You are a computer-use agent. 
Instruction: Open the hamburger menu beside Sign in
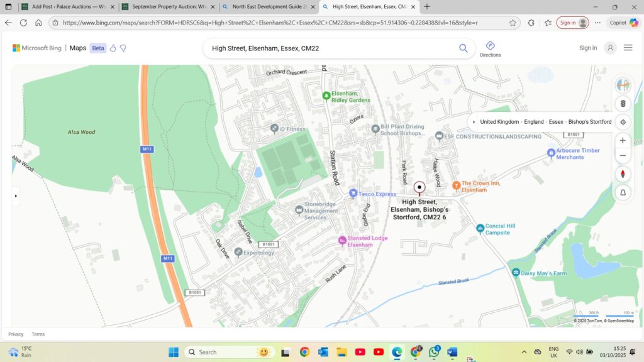point(628,48)
